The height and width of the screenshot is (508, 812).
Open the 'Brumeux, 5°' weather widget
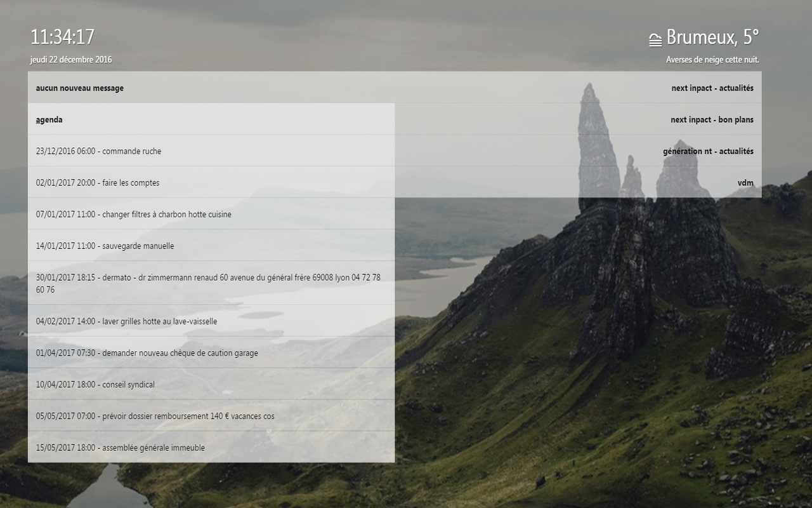(x=712, y=37)
